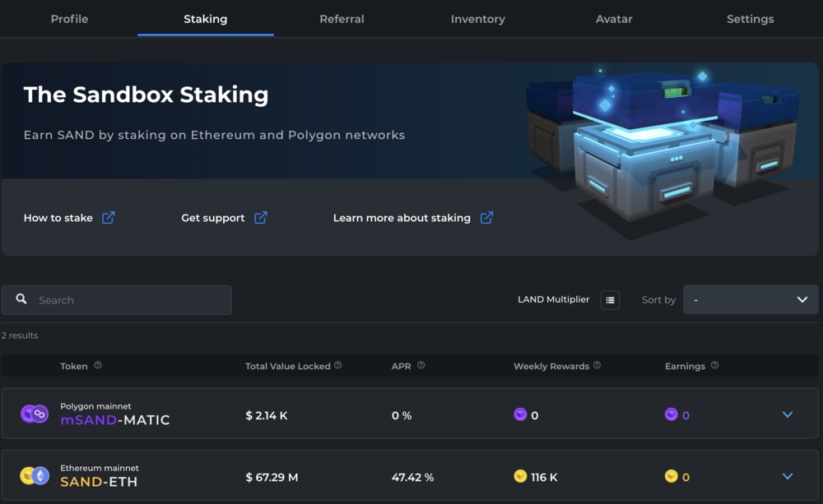Follow the Learn more about staking link
Viewport: 823px width, 504px height.
(x=402, y=218)
